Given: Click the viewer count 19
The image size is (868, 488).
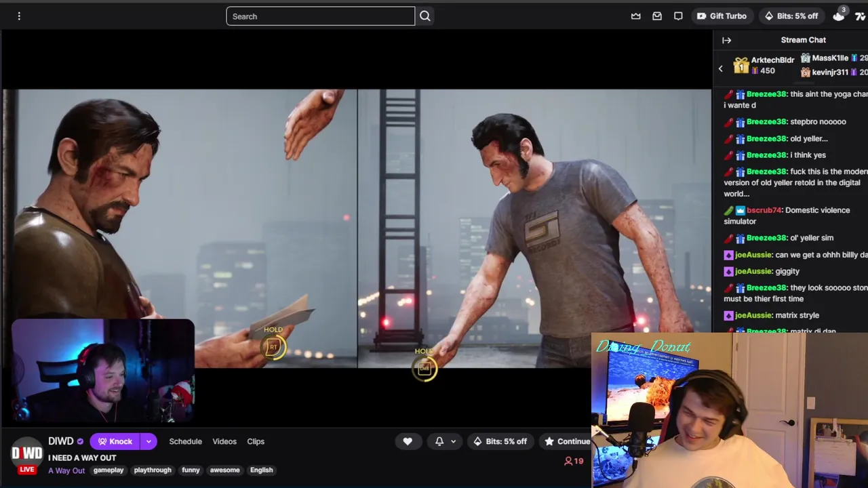Looking at the screenshot, I should tap(574, 461).
